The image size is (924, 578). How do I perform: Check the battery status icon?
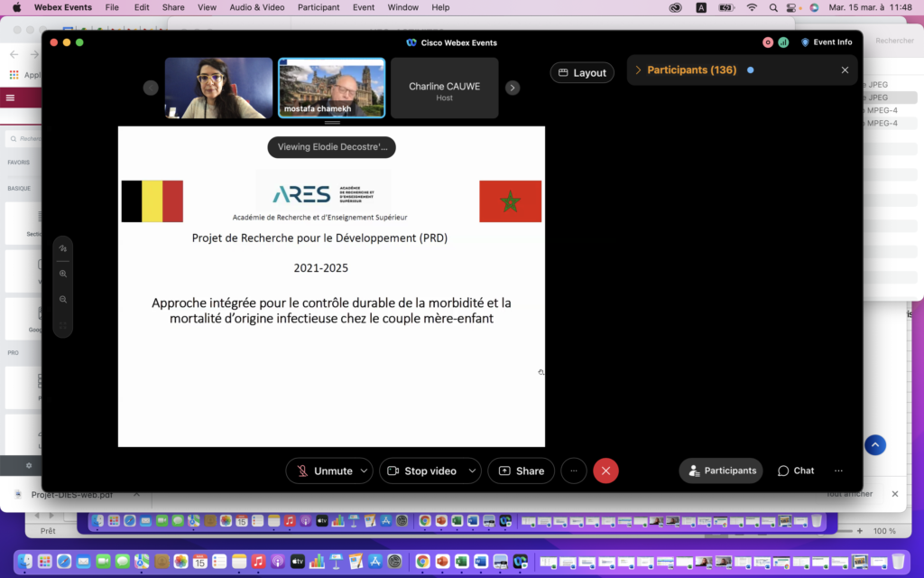tap(726, 7)
